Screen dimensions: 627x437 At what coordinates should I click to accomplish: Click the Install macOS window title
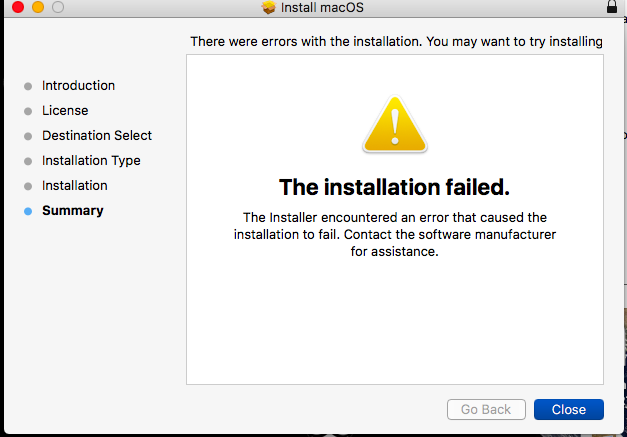(321, 8)
